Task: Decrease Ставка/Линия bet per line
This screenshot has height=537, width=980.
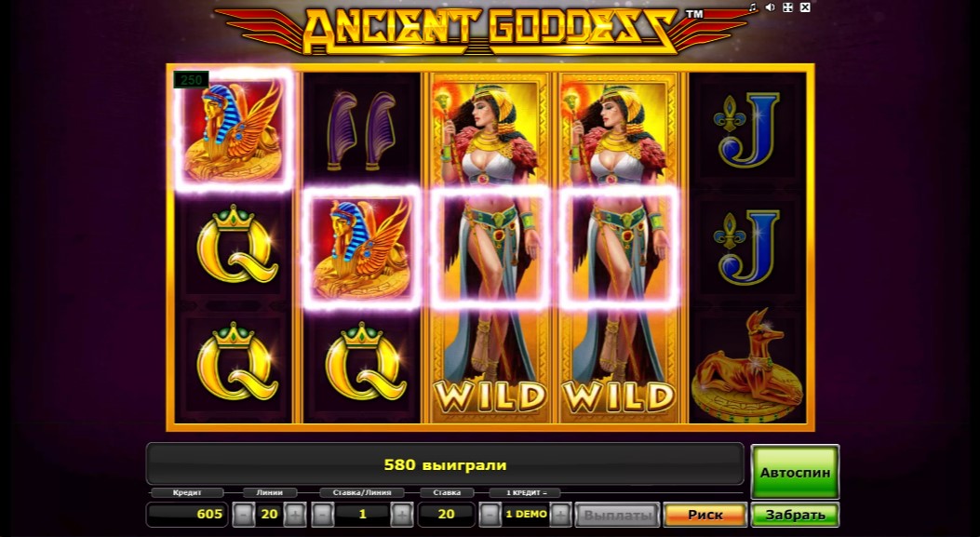Action: (321, 515)
